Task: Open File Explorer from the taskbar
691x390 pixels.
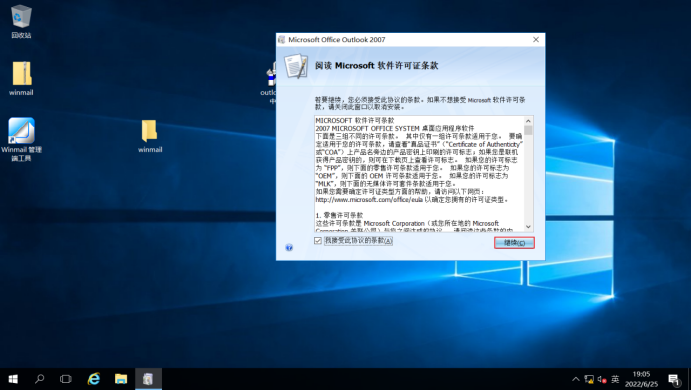Action: click(x=121, y=379)
